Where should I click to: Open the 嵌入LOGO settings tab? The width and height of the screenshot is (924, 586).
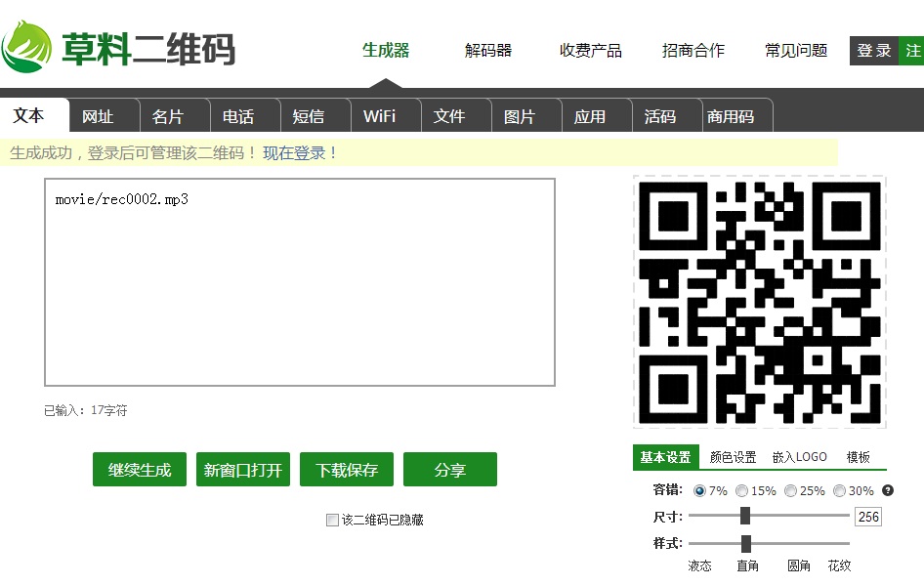click(x=800, y=457)
